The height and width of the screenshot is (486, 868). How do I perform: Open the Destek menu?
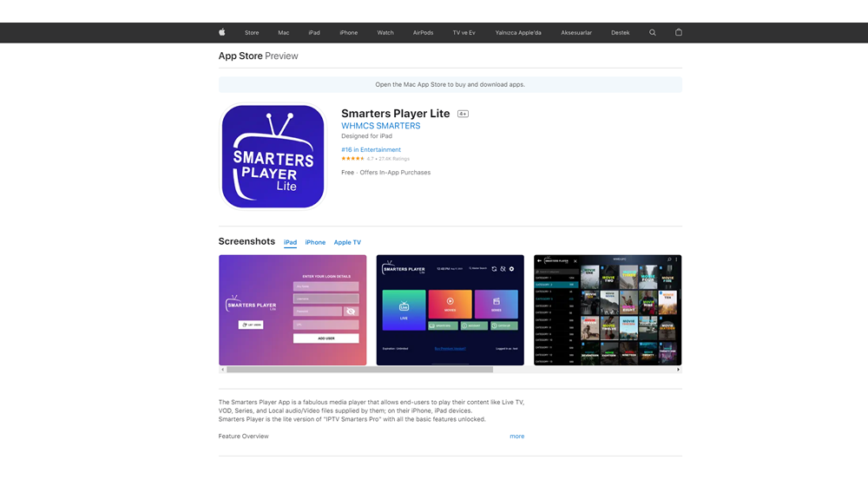click(620, 33)
